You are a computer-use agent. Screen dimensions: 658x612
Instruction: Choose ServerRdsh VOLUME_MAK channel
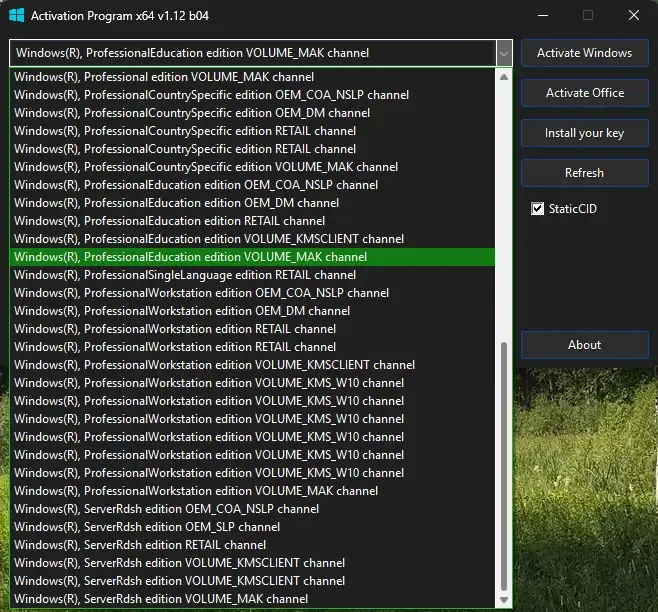[x=252, y=599]
